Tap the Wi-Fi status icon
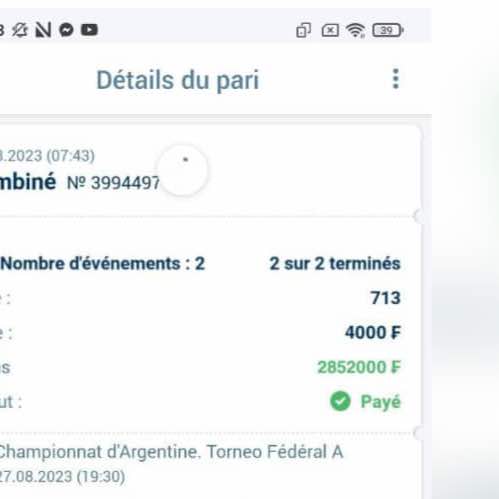 (x=355, y=31)
